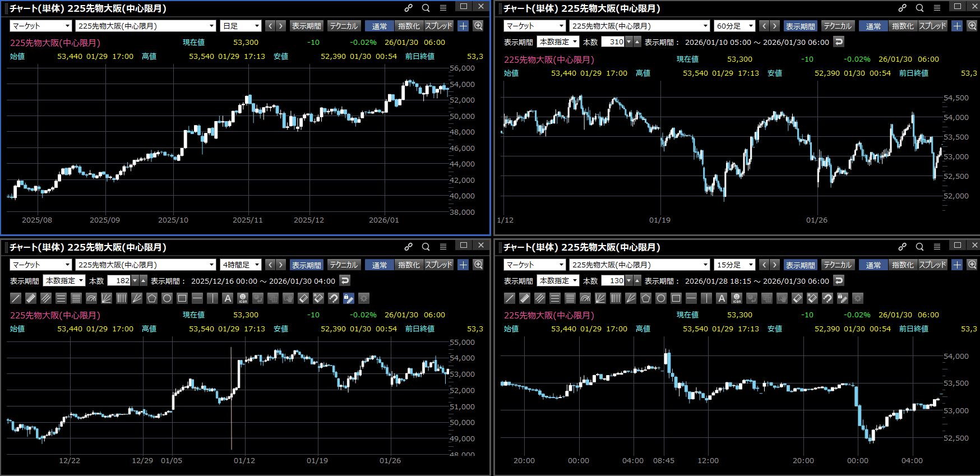
Task: Toggle drawing lock icon in 4時間足 chart
Action: pos(348,298)
